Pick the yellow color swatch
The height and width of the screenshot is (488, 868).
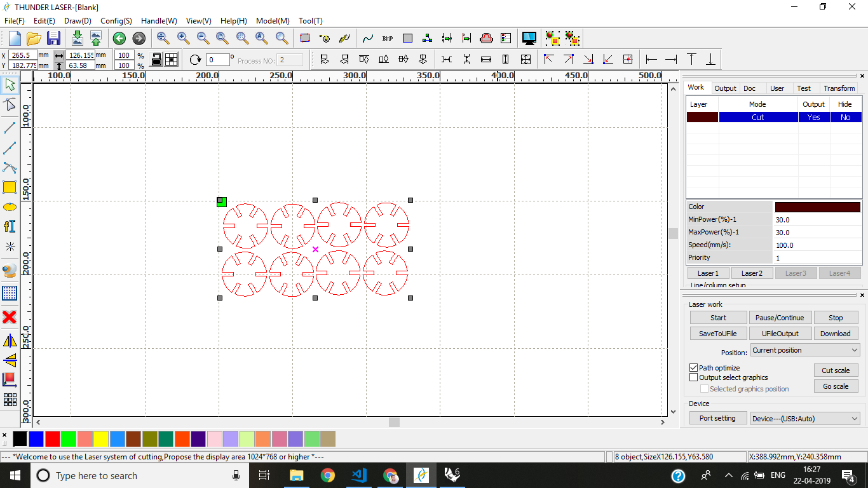(101, 439)
